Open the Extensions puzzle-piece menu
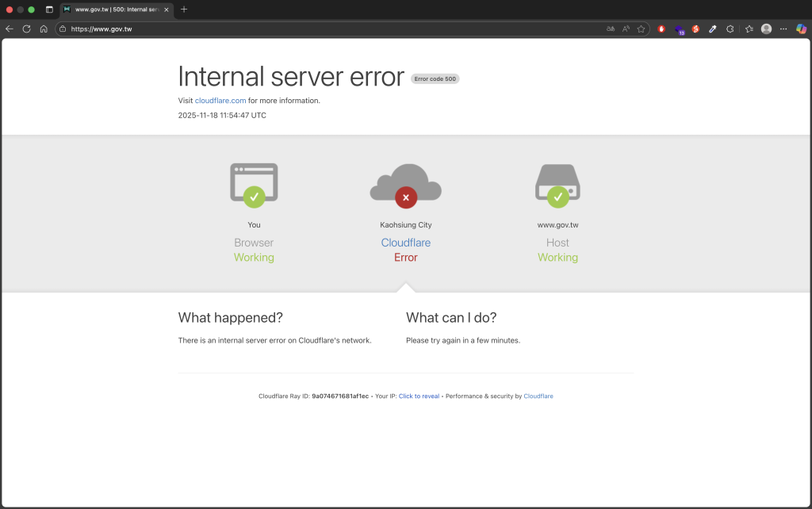The image size is (812, 509). tap(730, 29)
